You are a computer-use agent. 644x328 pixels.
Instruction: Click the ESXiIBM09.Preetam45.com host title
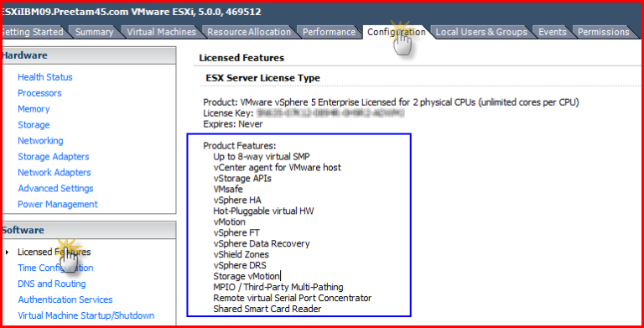pyautogui.click(x=132, y=12)
